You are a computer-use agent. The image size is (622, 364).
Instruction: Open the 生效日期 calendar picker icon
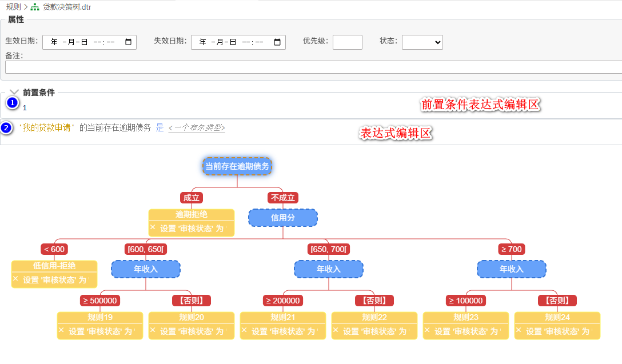(128, 42)
